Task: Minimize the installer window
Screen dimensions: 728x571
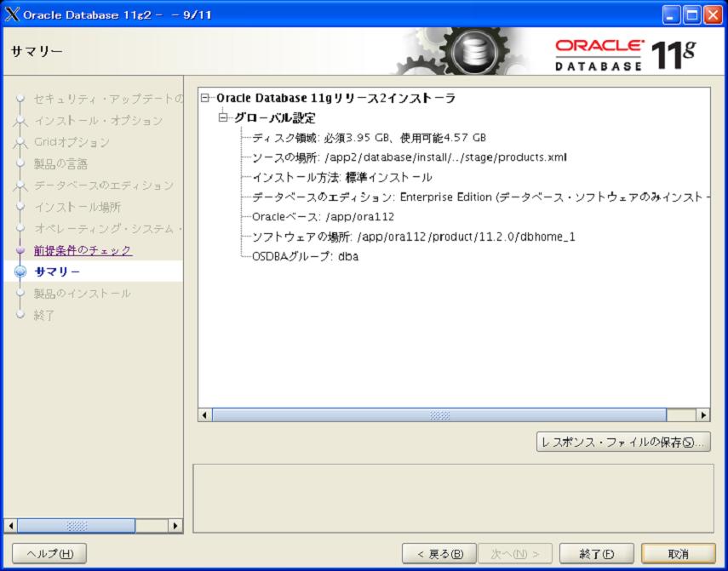Action: (671, 14)
